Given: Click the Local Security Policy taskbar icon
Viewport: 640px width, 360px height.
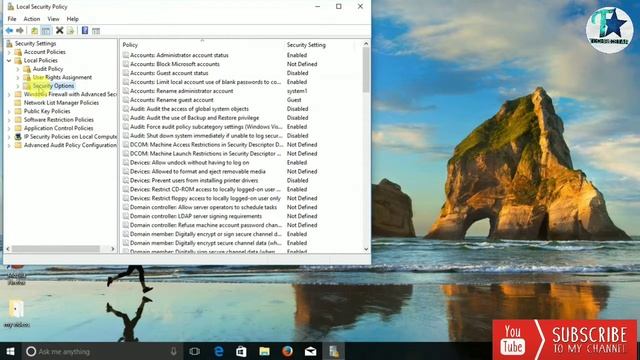Looking at the screenshot, I should click(x=334, y=351).
